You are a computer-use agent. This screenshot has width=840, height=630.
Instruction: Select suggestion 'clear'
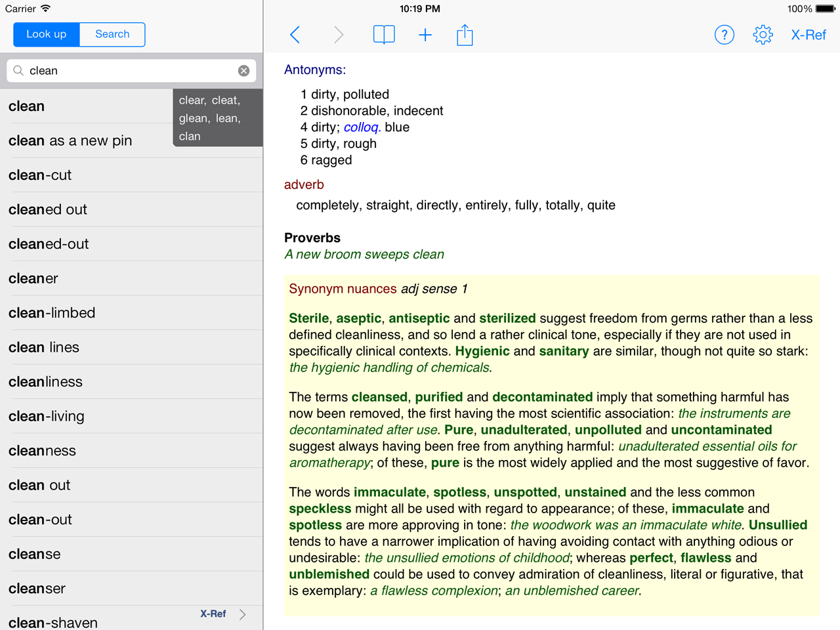click(x=192, y=100)
